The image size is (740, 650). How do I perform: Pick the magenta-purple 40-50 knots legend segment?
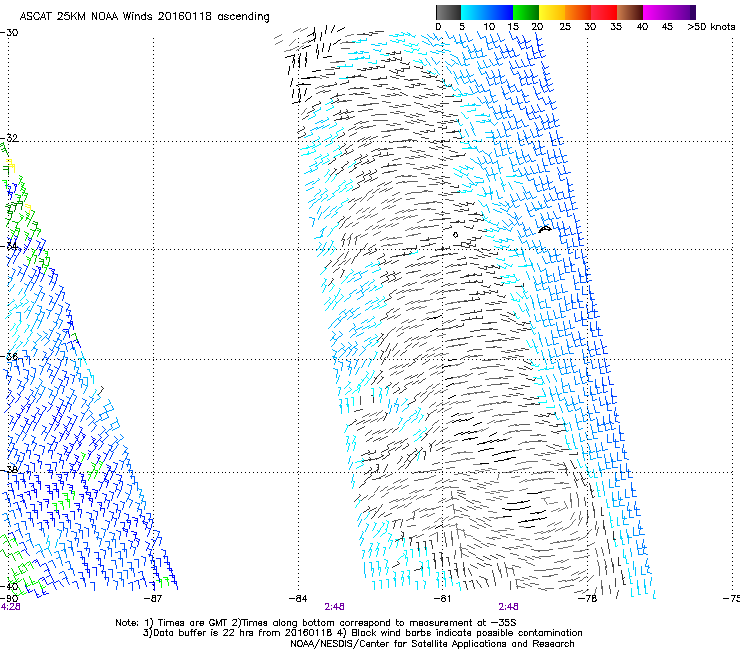point(669,12)
